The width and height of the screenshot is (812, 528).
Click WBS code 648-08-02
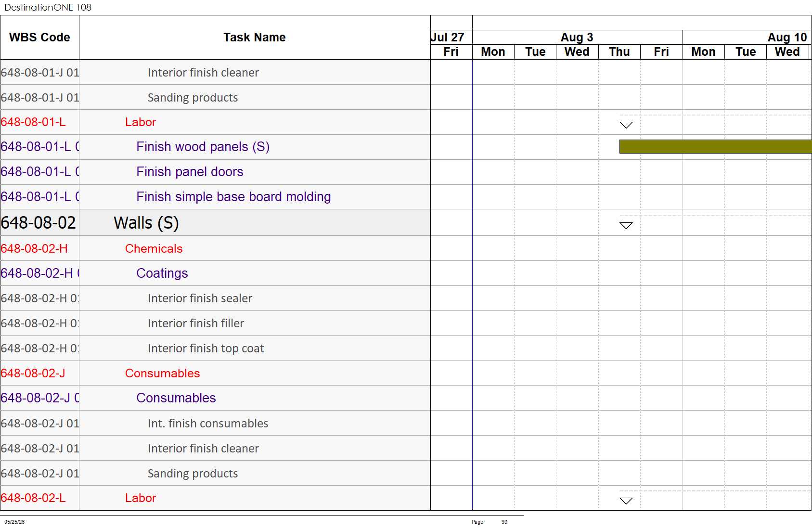[x=39, y=223]
